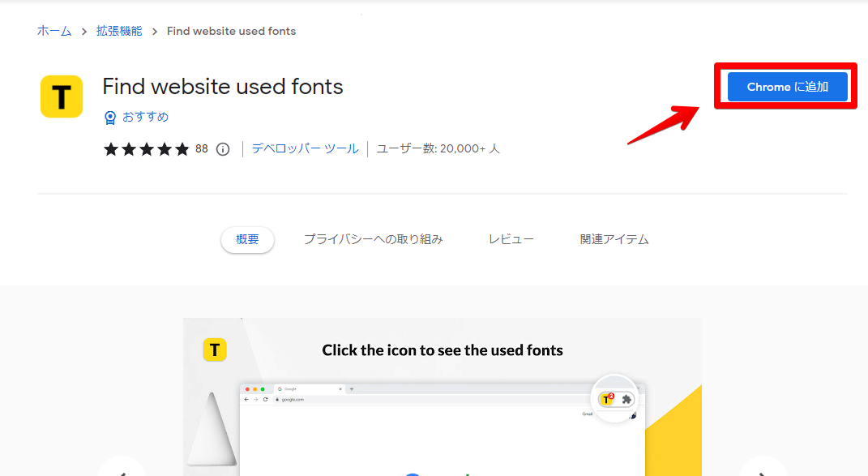Switch to プライバシーへの取り組み tab

click(x=373, y=239)
